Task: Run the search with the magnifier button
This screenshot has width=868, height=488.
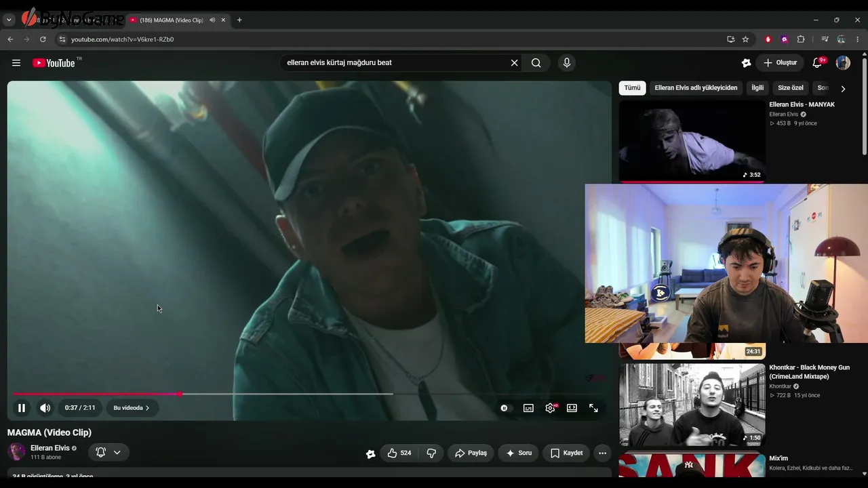Action: pos(536,63)
